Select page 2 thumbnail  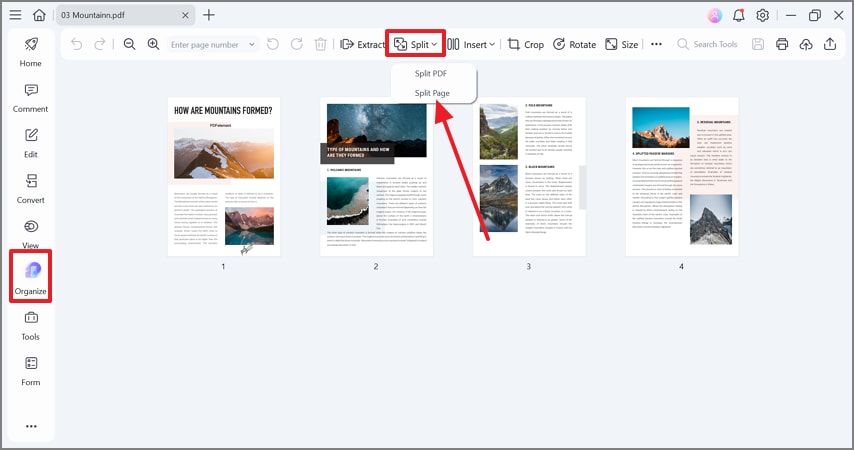point(376,177)
